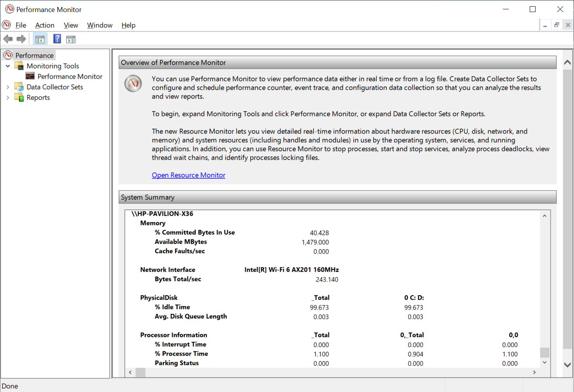Toggle the Show/Hide Console Tree toolbar button
574x392 pixels.
40,39
